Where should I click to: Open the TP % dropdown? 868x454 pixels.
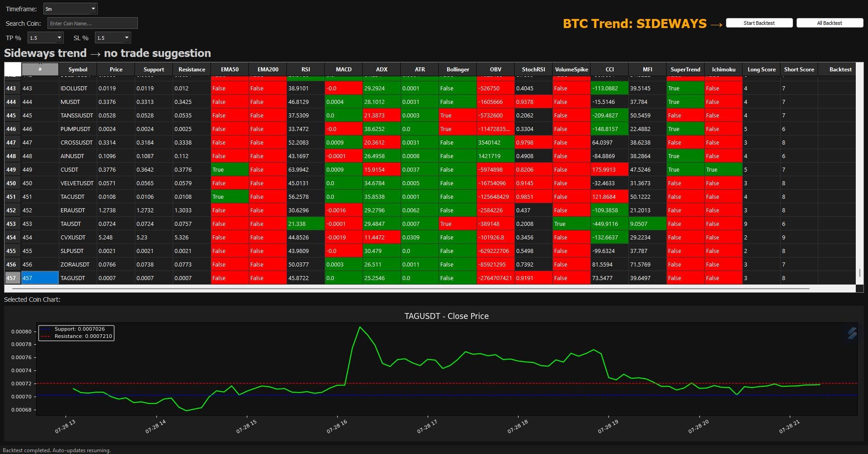point(45,37)
